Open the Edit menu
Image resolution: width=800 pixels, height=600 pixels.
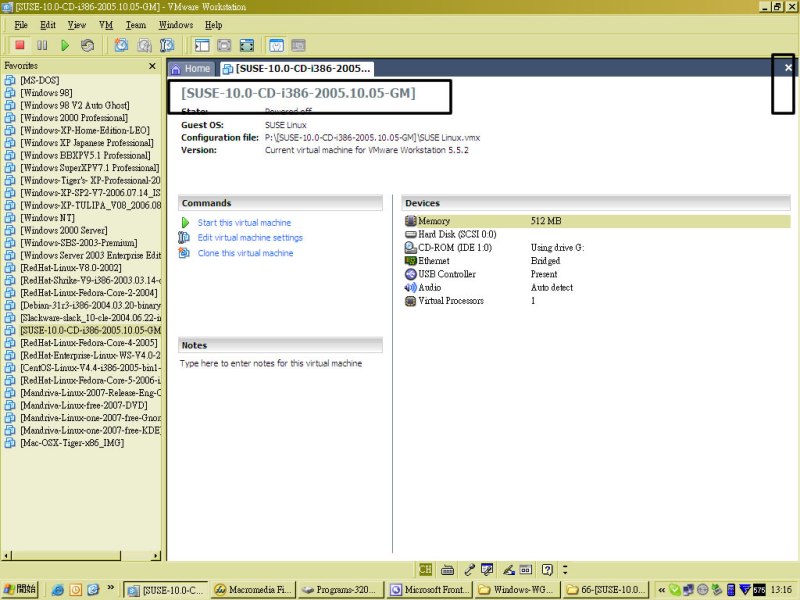(48, 25)
